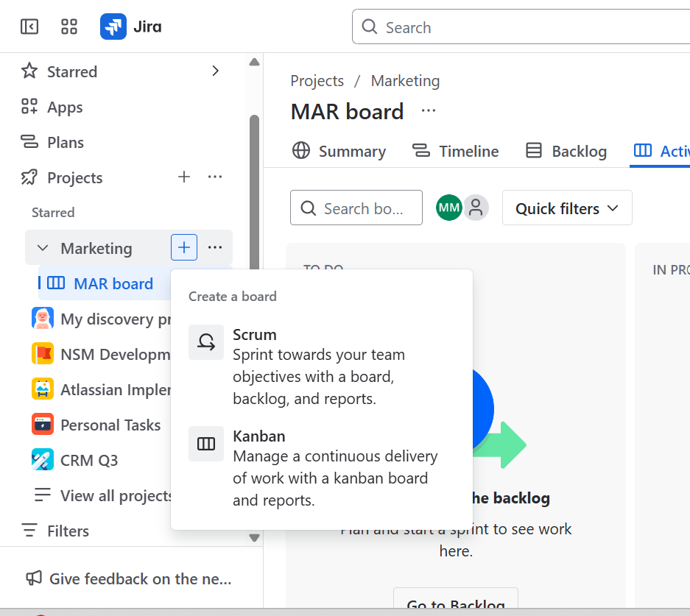Expand the Starred section chevron

click(x=215, y=71)
